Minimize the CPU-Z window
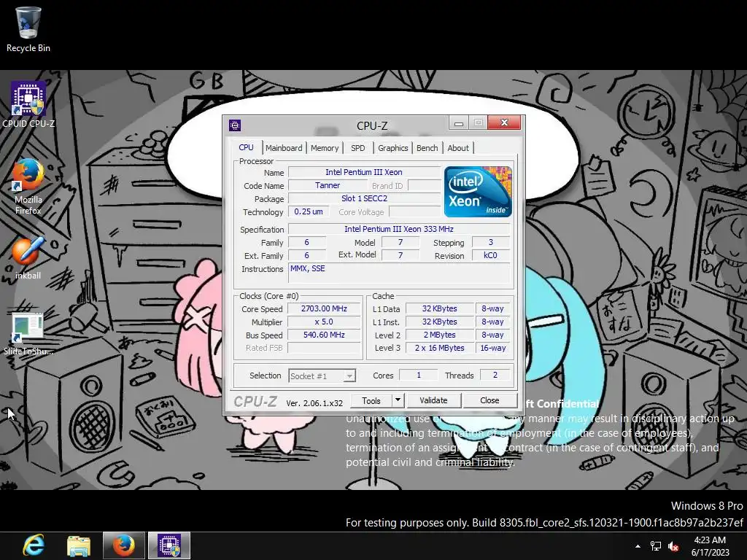This screenshot has height=560, width=747. (459, 123)
